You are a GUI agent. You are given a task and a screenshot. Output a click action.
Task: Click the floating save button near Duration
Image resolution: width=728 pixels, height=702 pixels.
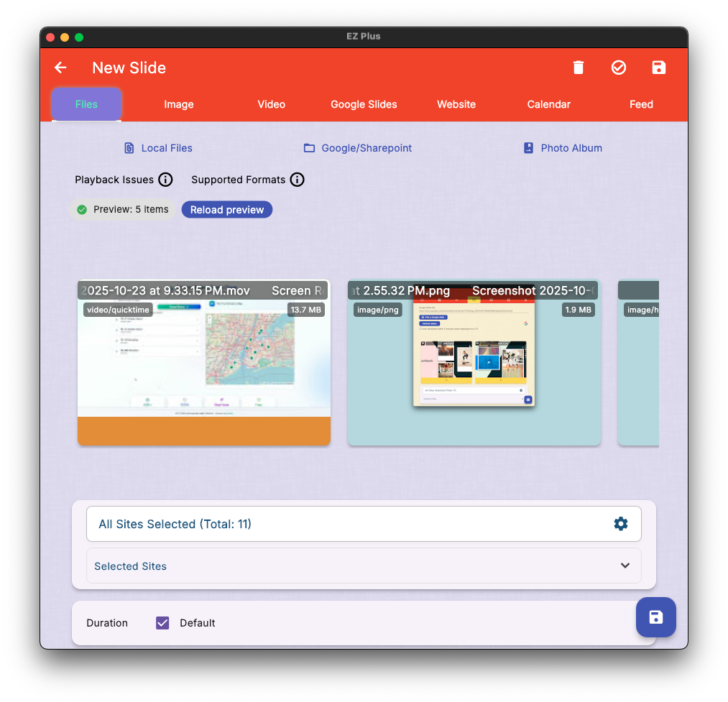click(655, 617)
